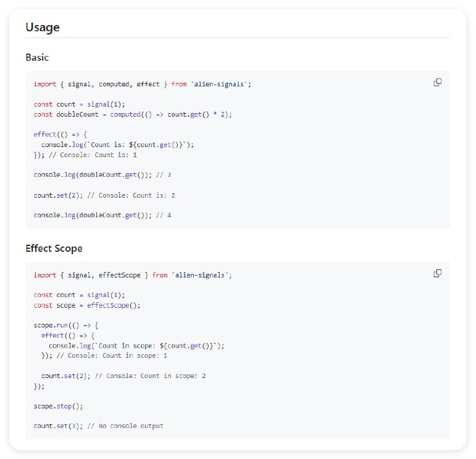476x459 pixels.
Task: Copy the Effect Scope code snippet
Action: [x=437, y=273]
